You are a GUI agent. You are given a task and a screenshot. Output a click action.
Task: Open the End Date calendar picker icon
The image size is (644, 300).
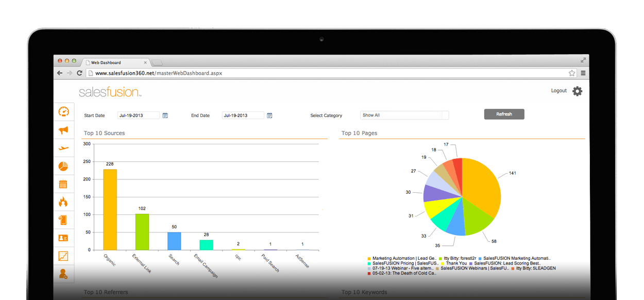(x=269, y=115)
